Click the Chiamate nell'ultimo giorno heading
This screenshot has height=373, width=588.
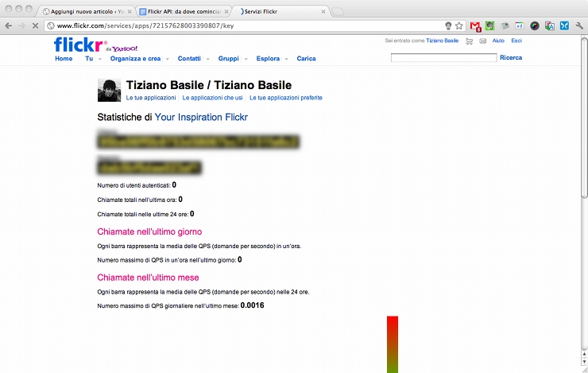pos(149,231)
